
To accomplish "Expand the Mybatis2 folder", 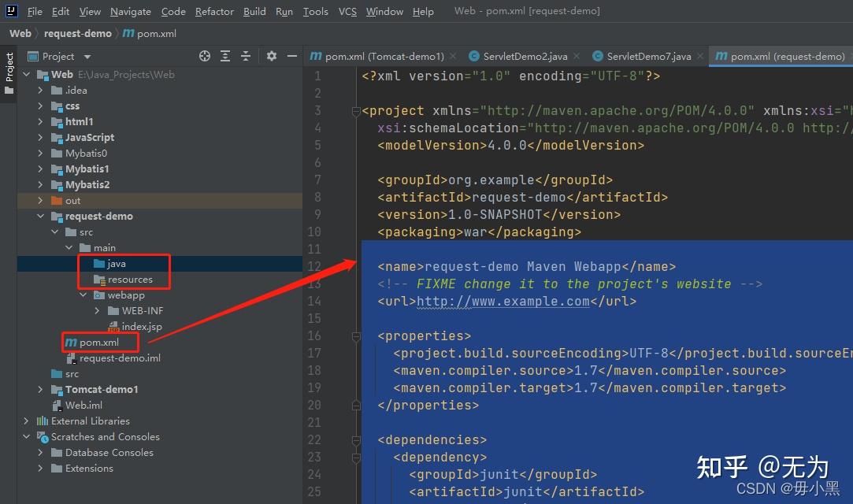I will [40, 185].
